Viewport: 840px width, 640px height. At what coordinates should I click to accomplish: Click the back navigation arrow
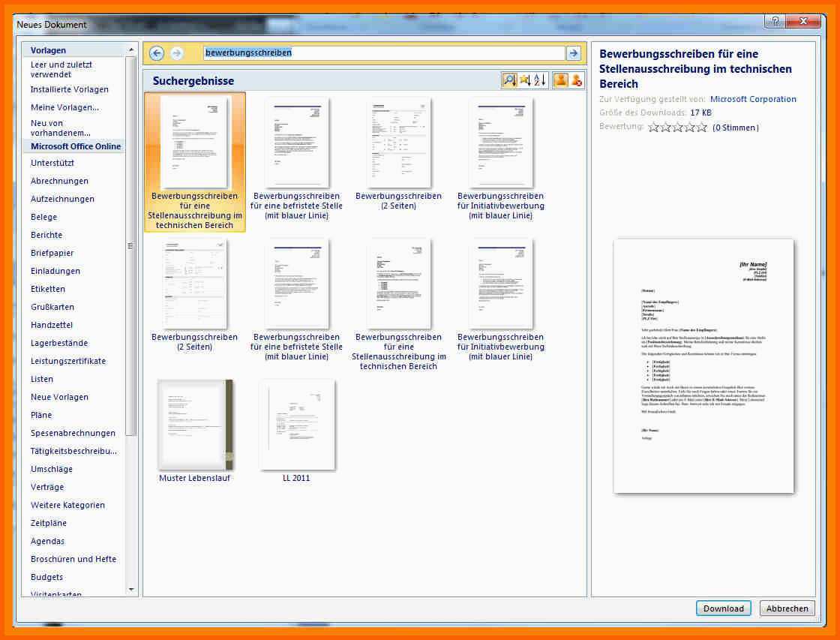pos(157,53)
